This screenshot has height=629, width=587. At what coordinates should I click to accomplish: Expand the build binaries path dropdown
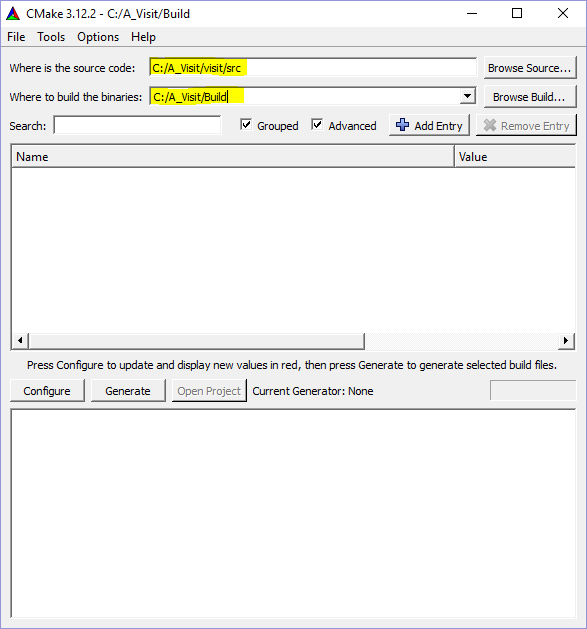467,96
